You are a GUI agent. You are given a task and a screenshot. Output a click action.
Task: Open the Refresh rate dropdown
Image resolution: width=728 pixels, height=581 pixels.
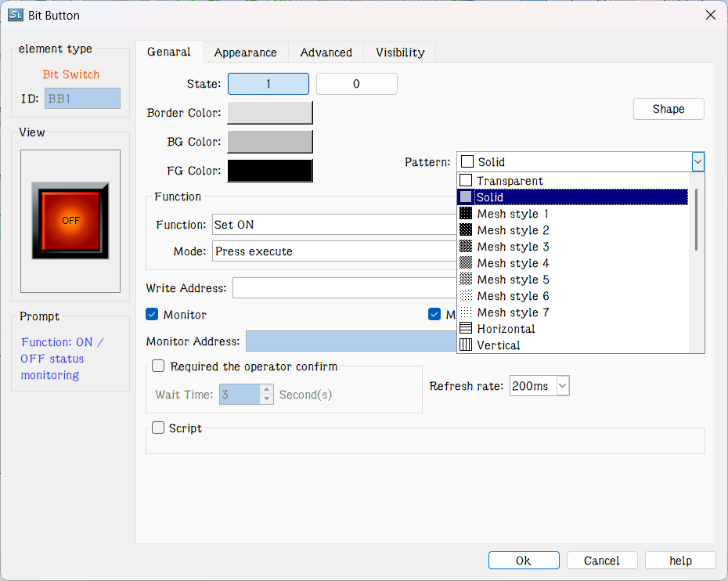point(562,386)
